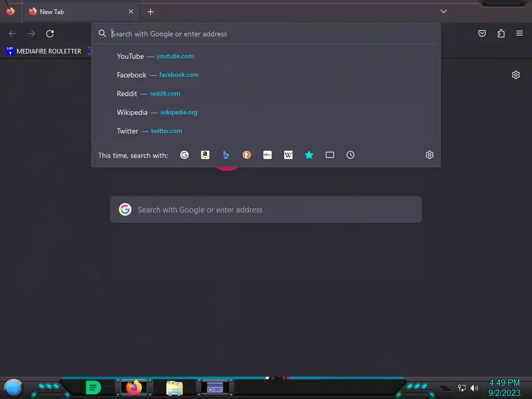Click the Firefox taskbar icon
Screen dimensions: 532x399
(x=134, y=387)
